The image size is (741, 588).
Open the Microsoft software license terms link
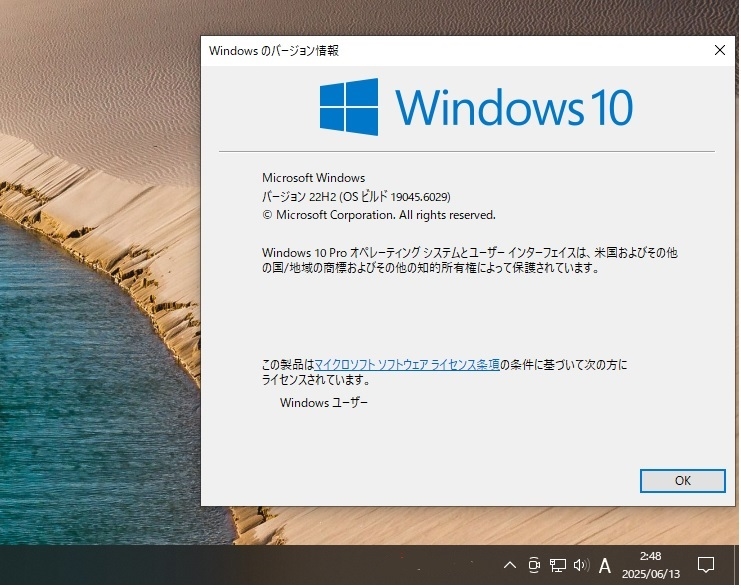tap(406, 364)
